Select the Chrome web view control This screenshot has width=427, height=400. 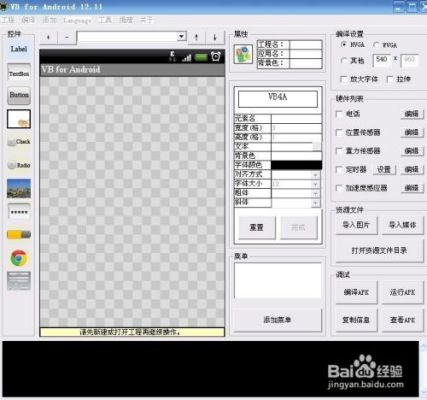click(19, 258)
